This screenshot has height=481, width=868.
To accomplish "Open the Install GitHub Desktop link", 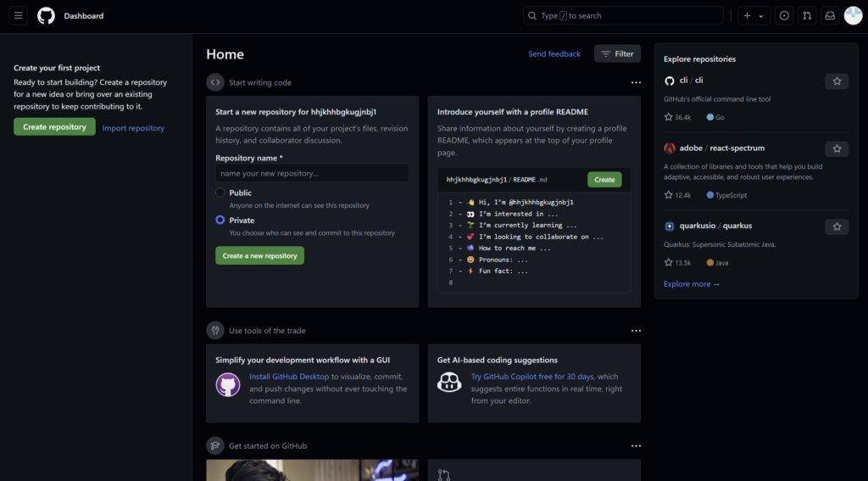I will tap(289, 377).
